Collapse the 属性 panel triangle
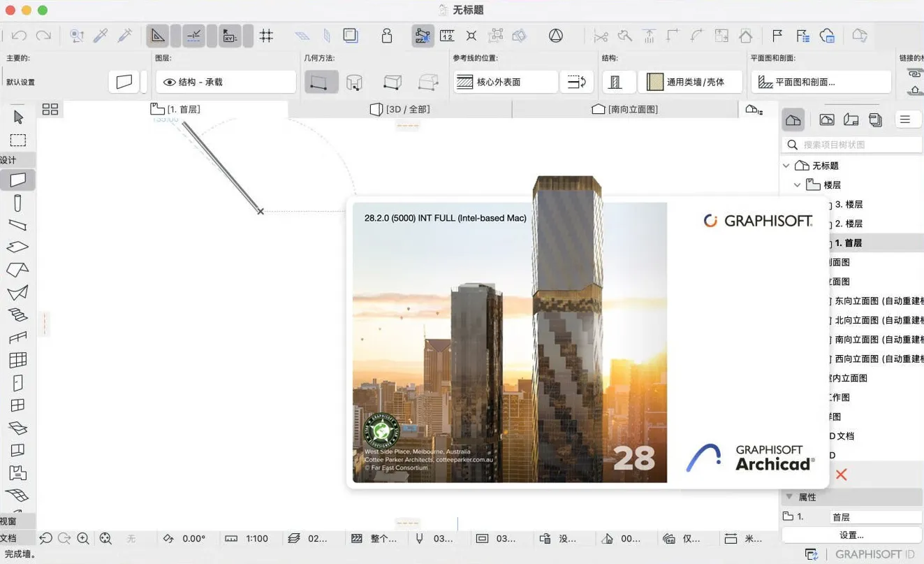Image resolution: width=924 pixels, height=564 pixels. (x=789, y=497)
